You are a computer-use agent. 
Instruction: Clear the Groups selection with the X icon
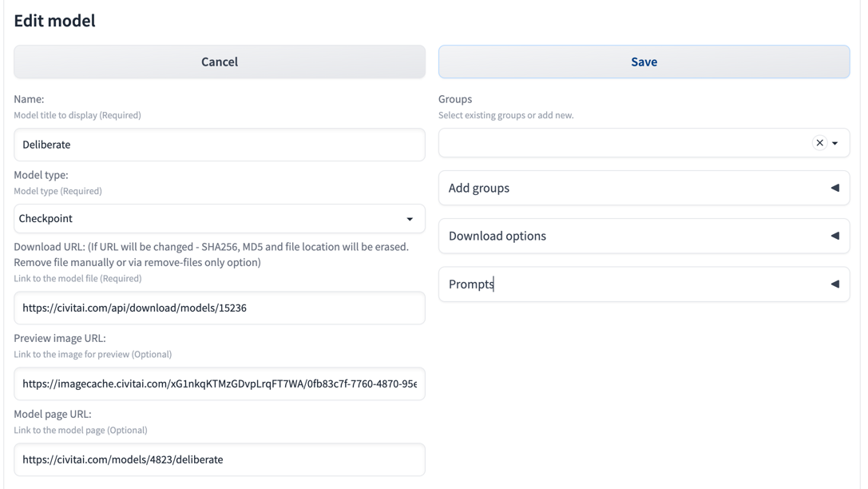(x=819, y=143)
